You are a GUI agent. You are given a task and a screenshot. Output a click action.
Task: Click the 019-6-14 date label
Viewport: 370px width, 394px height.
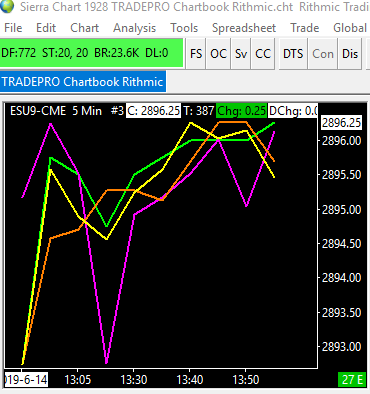26,380
